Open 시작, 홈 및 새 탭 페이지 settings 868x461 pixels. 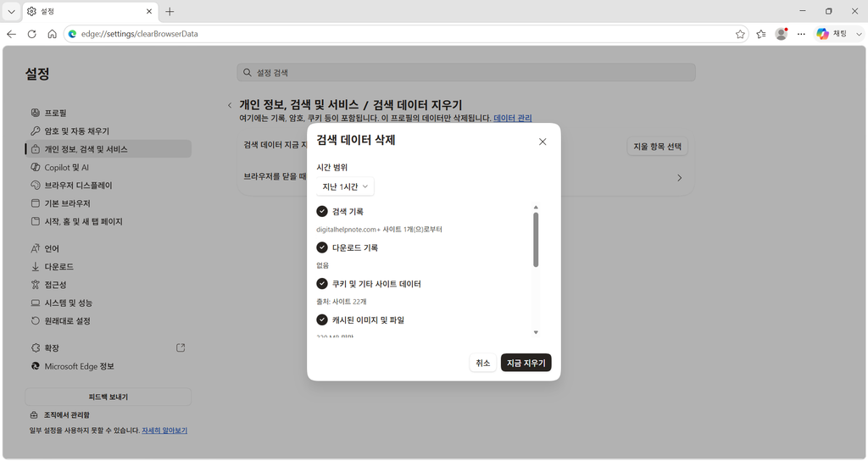point(108,221)
